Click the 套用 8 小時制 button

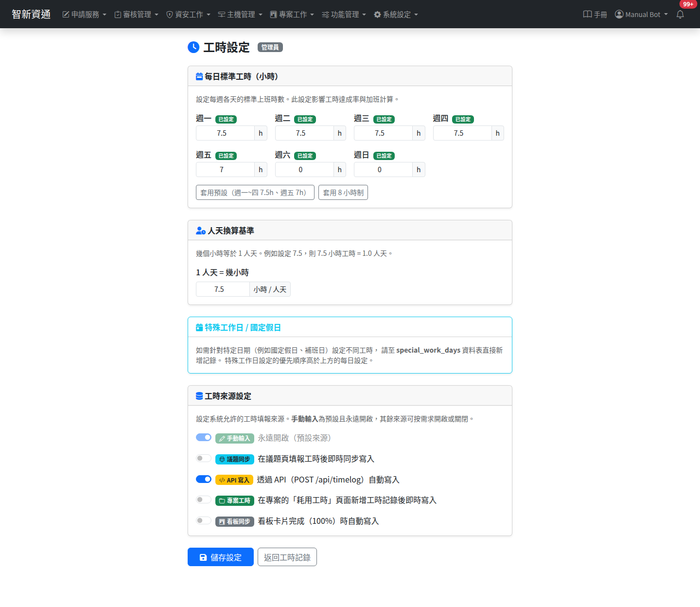[x=343, y=193]
